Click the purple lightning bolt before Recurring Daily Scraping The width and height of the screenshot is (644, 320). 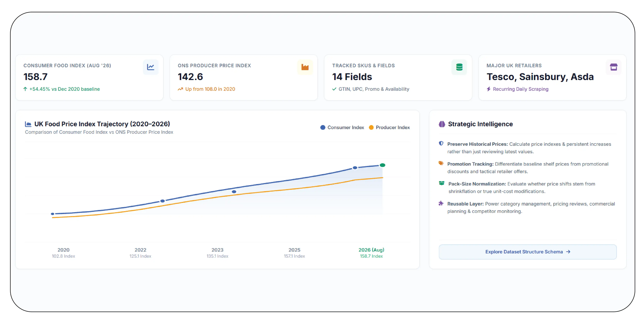[488, 89]
